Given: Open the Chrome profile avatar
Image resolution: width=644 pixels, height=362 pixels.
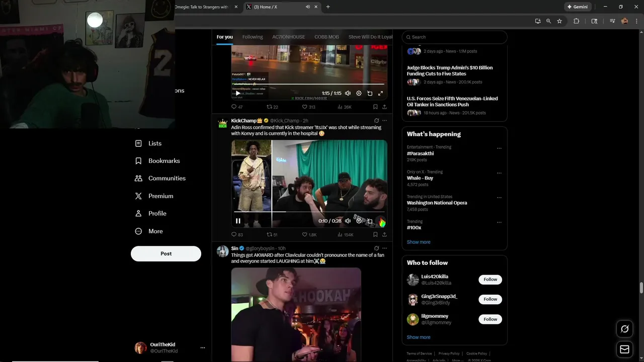Looking at the screenshot, I should pyautogui.click(x=624, y=21).
